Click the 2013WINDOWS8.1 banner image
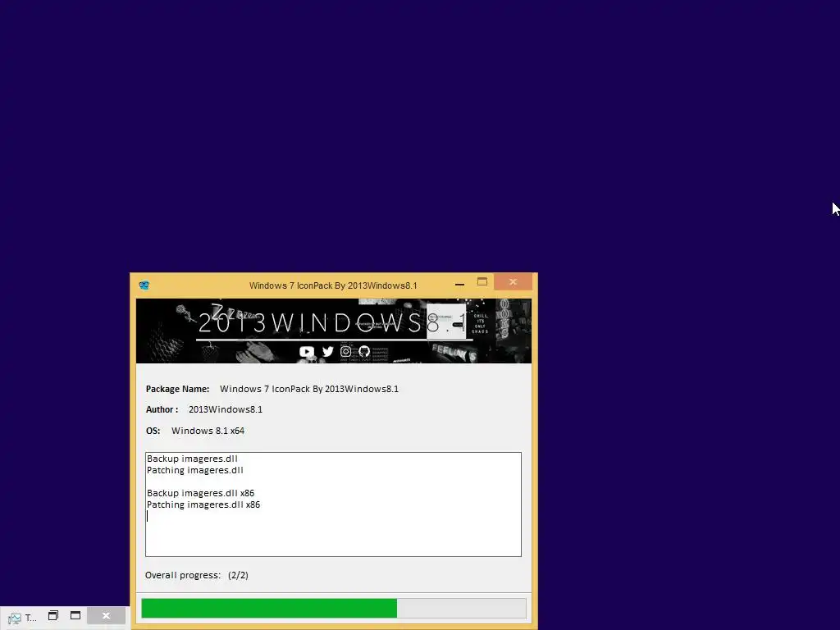Screen dimensions: 840x630 tap(334, 331)
